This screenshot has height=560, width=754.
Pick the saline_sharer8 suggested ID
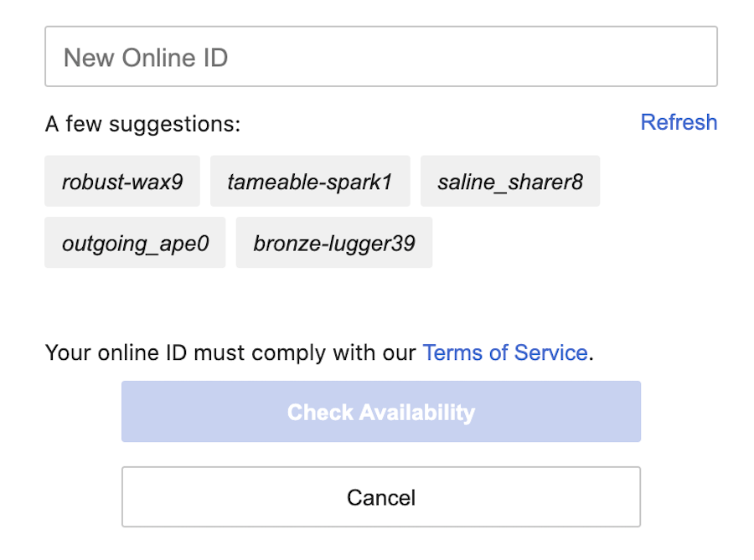510,181
